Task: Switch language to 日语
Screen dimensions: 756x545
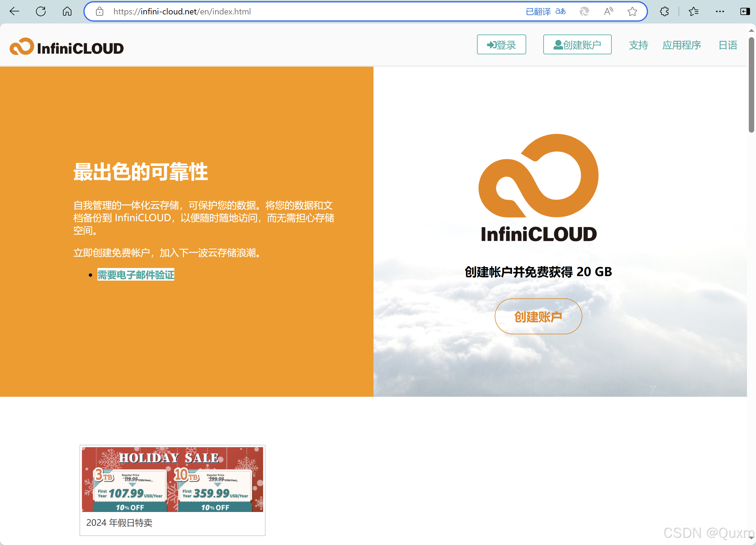Action: 728,45
